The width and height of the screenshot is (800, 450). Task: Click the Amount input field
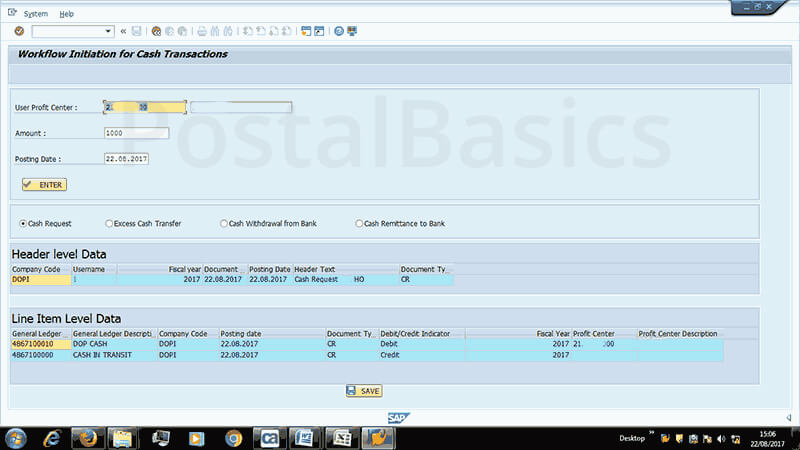click(136, 133)
